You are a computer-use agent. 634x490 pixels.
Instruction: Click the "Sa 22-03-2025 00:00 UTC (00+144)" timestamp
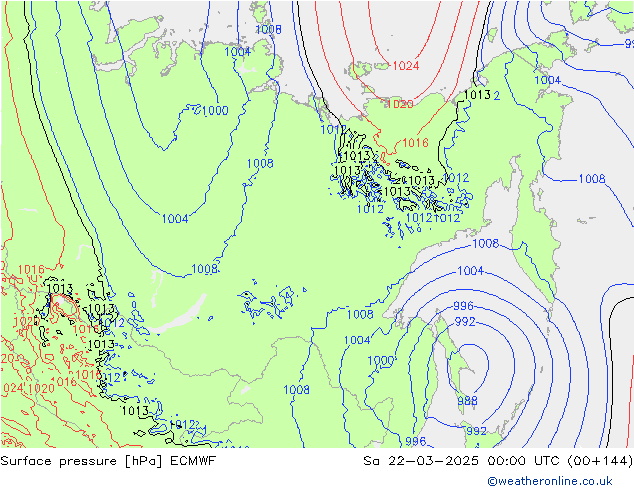point(498,461)
